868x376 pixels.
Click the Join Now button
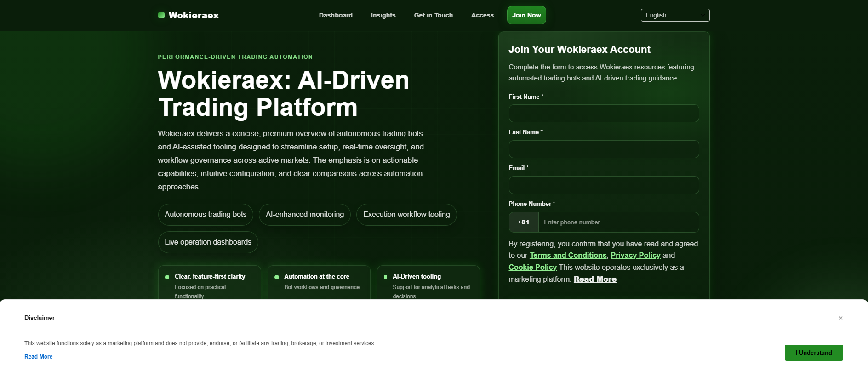[x=526, y=15]
